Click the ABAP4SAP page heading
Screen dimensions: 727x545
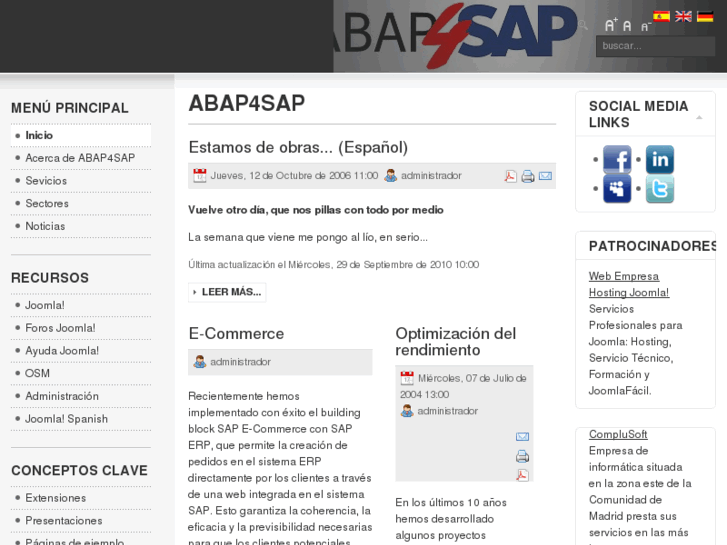247,103
